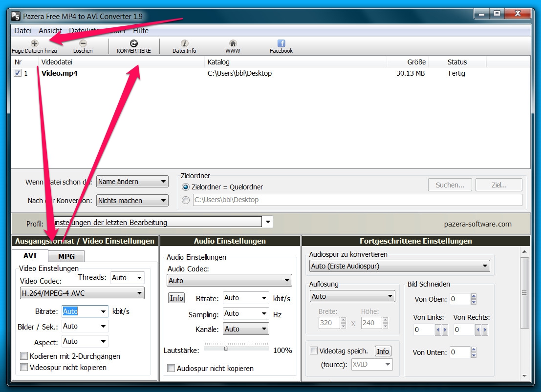
Task: Uncheck the Video.mp4 file checkbox
Action: coord(18,73)
